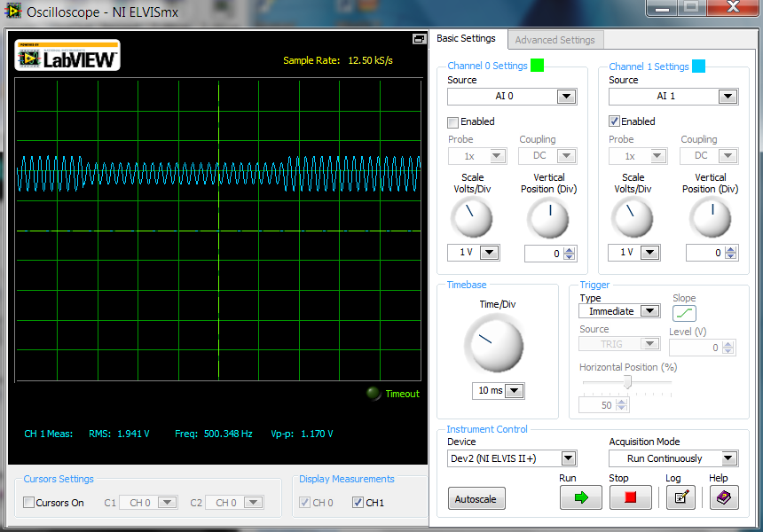Turn on Cursors On checkbox
This screenshot has width=763, height=532.
point(28,503)
